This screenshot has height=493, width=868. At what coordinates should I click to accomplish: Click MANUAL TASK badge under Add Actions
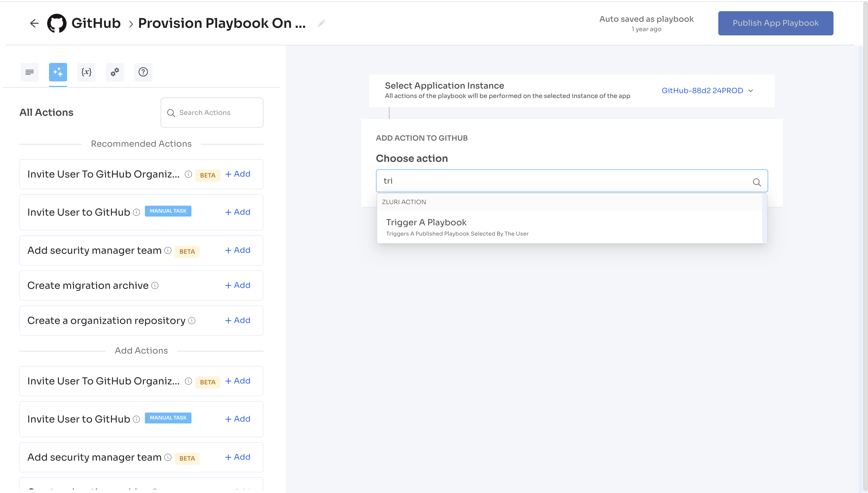click(168, 418)
